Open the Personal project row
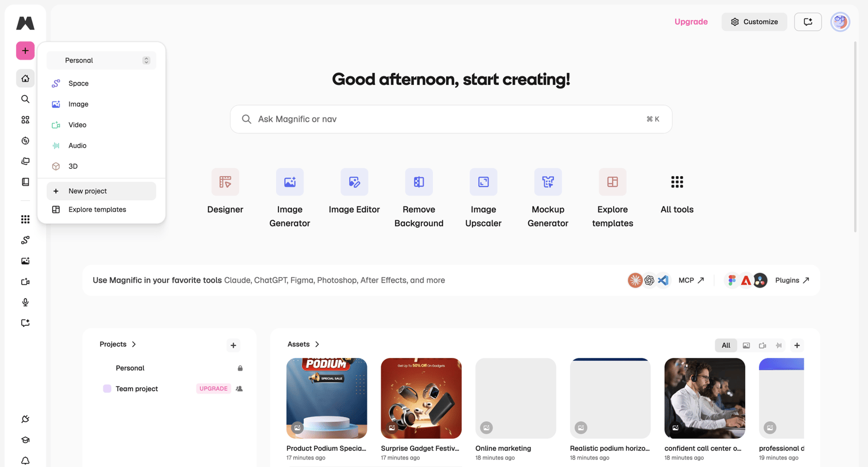 coord(172,368)
